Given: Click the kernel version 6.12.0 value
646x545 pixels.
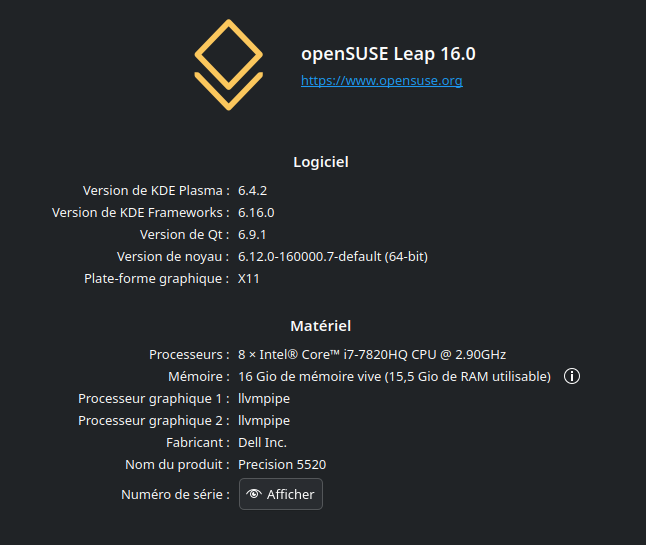Looking at the screenshot, I should click(332, 256).
